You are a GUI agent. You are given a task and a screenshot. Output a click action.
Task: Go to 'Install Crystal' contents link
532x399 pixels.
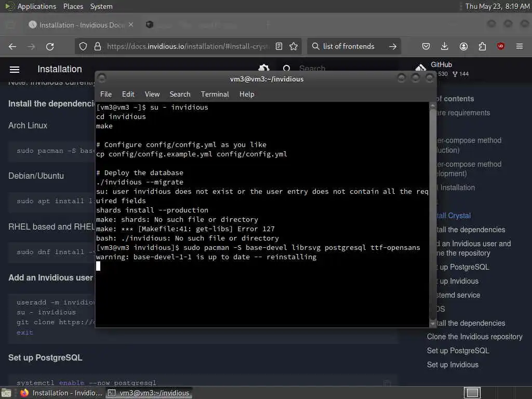[454, 216]
